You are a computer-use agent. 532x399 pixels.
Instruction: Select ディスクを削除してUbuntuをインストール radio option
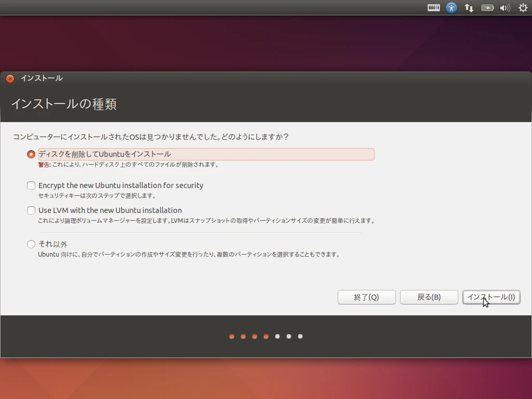(31, 154)
